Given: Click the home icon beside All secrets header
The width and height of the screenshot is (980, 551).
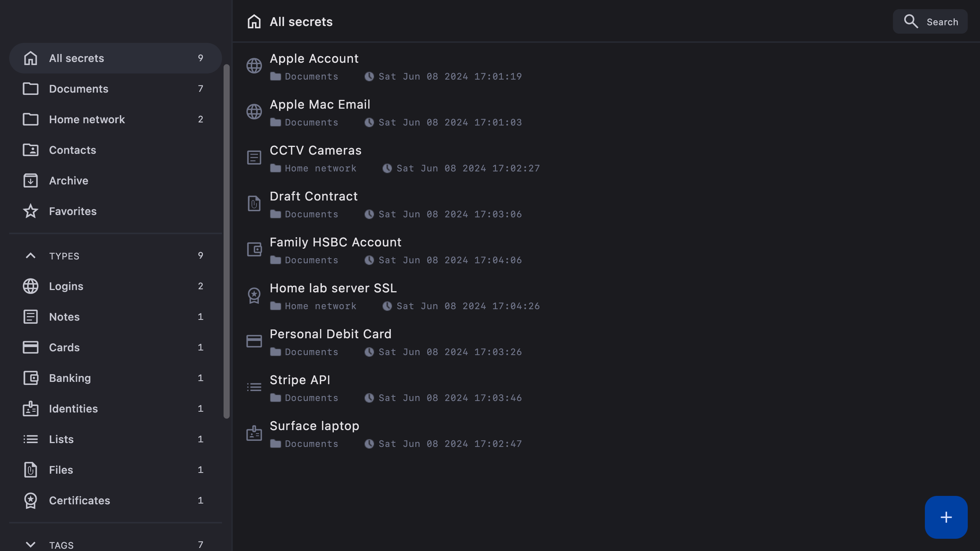Looking at the screenshot, I should [254, 22].
